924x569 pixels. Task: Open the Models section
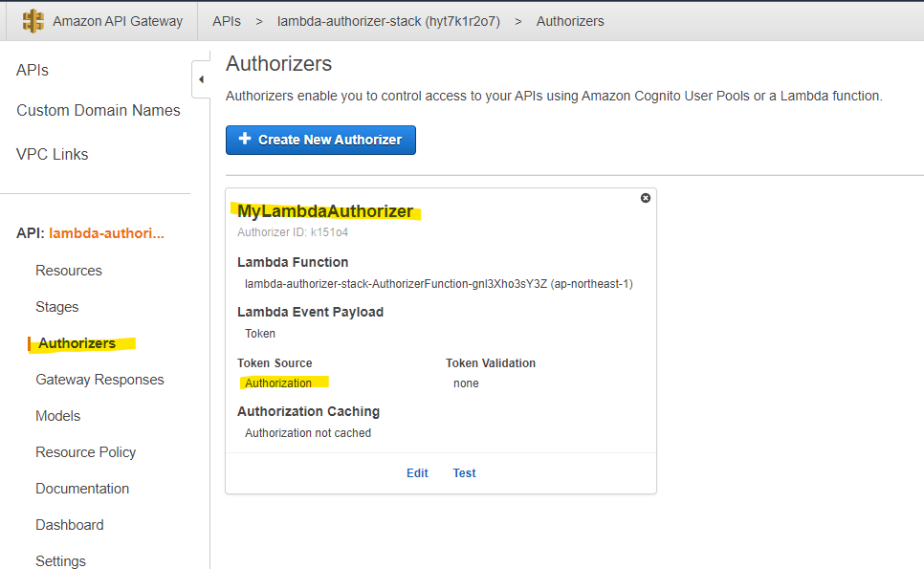pyautogui.click(x=57, y=415)
